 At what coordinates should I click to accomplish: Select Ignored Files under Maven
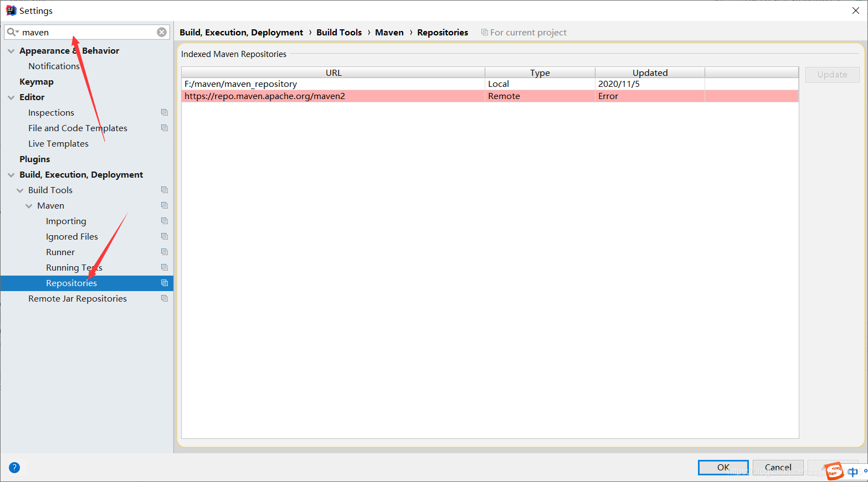click(72, 236)
